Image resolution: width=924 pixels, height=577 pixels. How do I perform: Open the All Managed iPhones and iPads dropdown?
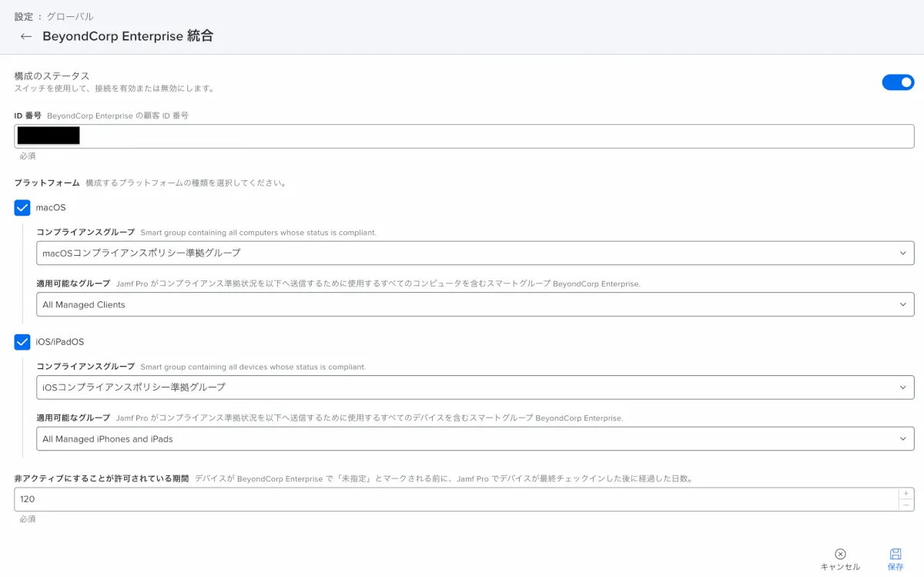(475, 439)
